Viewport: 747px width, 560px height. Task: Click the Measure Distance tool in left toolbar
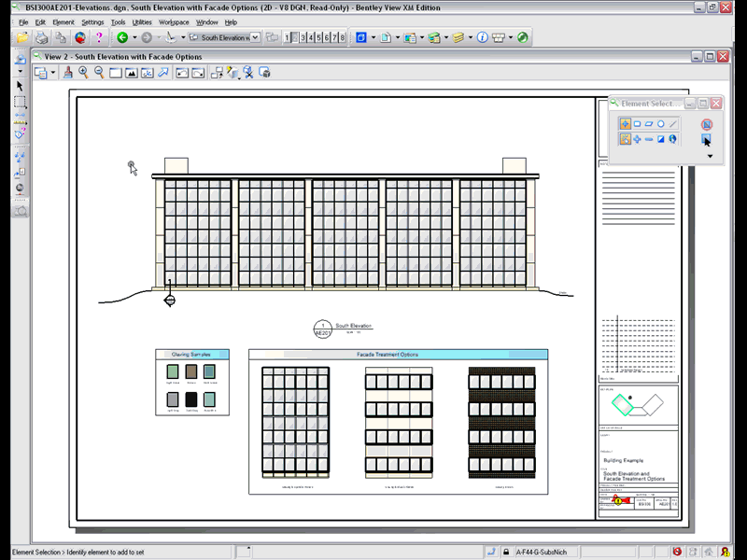(x=21, y=118)
